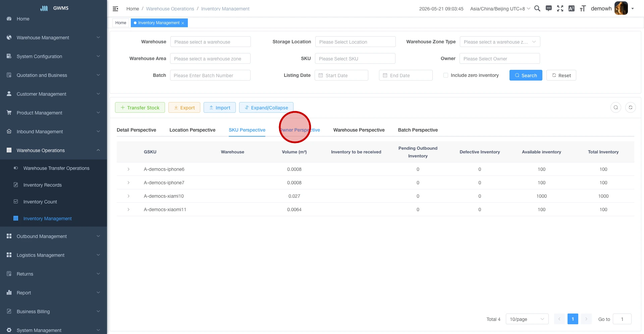
Task: Open Inventory Count page
Action: pos(53,202)
